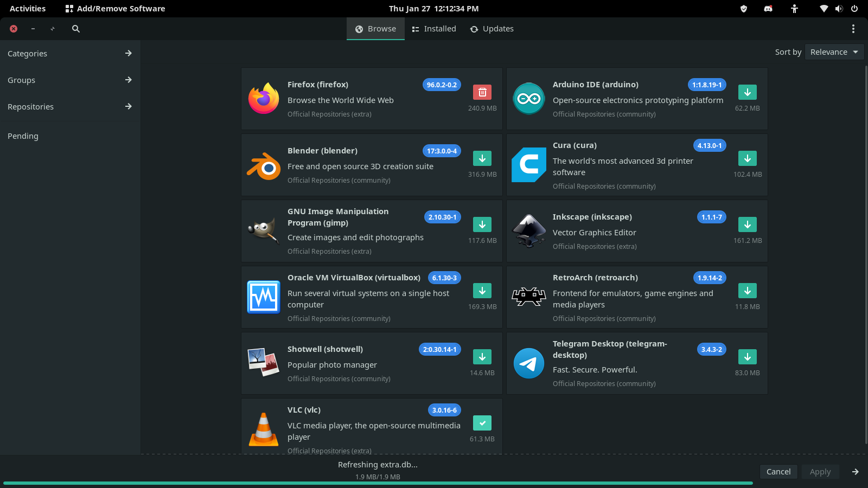Click the vertical scrollbar of package list
The image size is (868, 488).
tap(865, 255)
